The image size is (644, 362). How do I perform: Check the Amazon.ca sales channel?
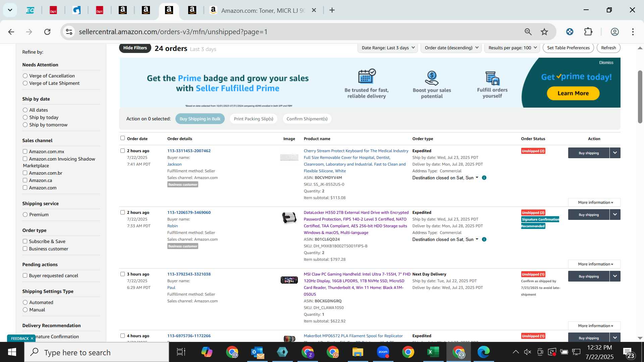point(25,180)
